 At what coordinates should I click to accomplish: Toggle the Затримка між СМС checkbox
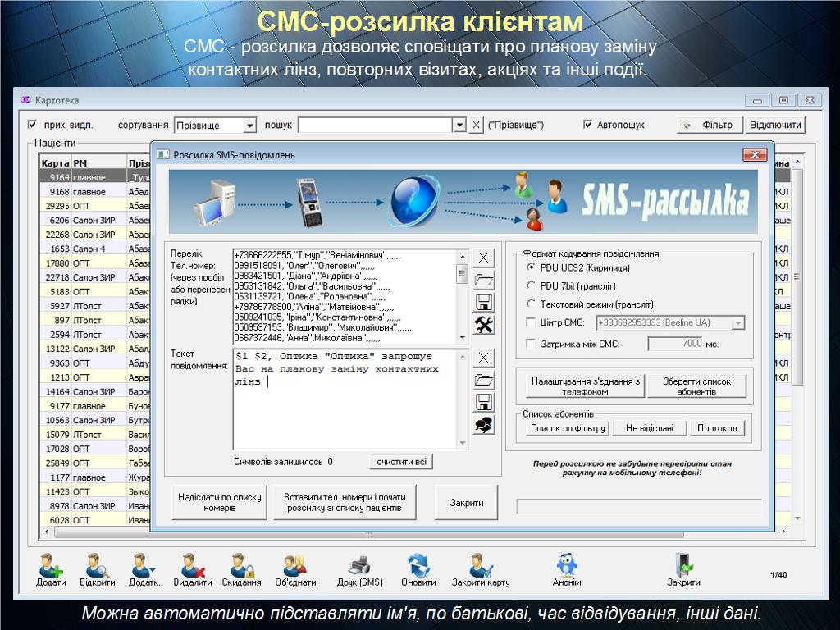pyautogui.click(x=532, y=344)
